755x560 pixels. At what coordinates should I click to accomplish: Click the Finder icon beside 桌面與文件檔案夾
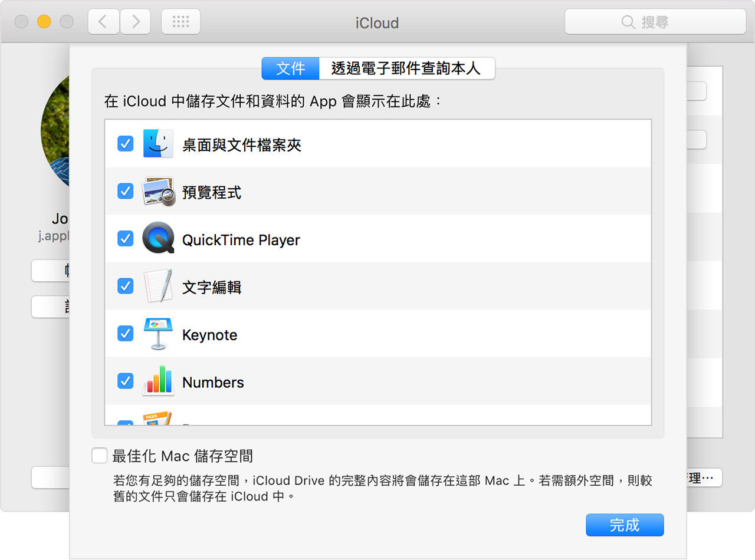(x=157, y=143)
